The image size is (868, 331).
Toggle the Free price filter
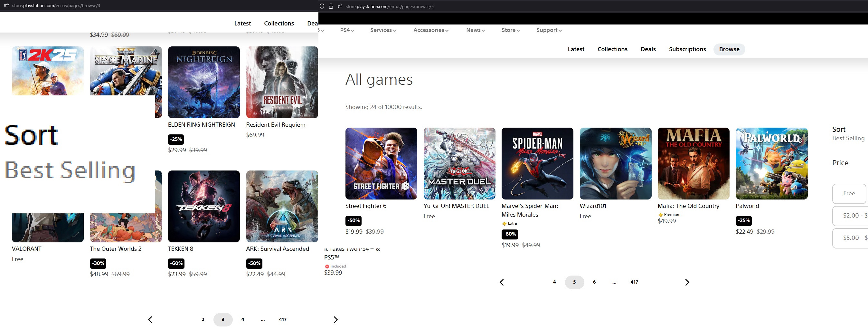click(x=849, y=193)
